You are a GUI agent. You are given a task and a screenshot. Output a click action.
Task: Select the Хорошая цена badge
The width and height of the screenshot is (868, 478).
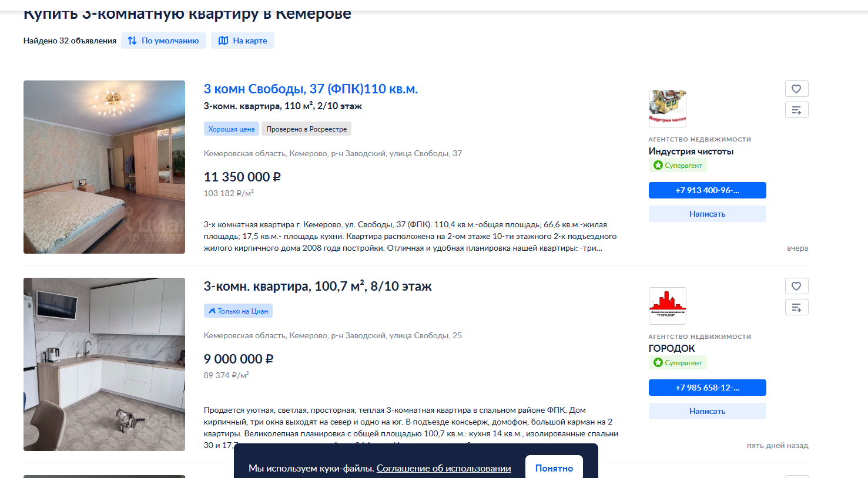click(232, 129)
